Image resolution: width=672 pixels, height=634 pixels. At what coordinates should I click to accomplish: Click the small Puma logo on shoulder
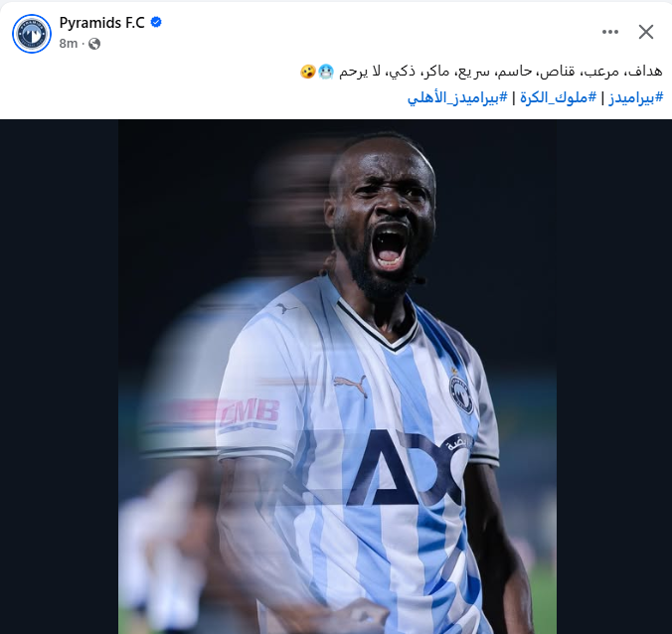[x=286, y=308]
